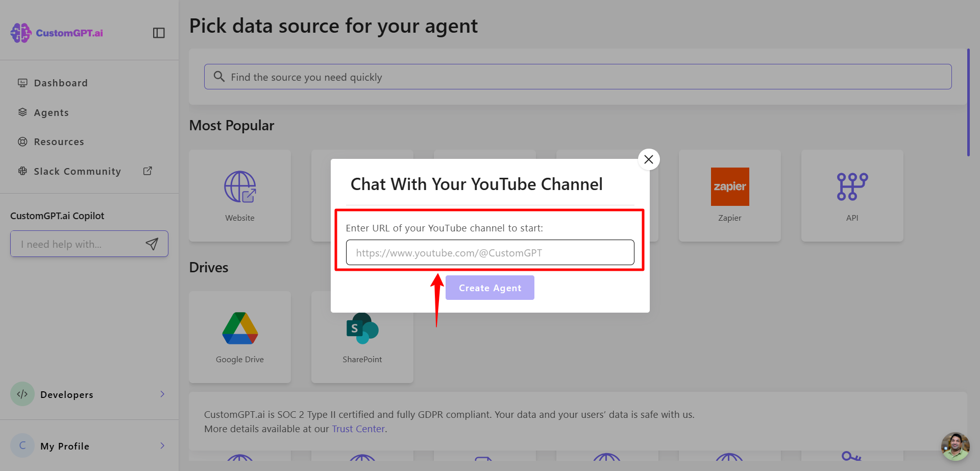Click the Slack Community external link icon
980x471 pixels.
click(x=148, y=171)
